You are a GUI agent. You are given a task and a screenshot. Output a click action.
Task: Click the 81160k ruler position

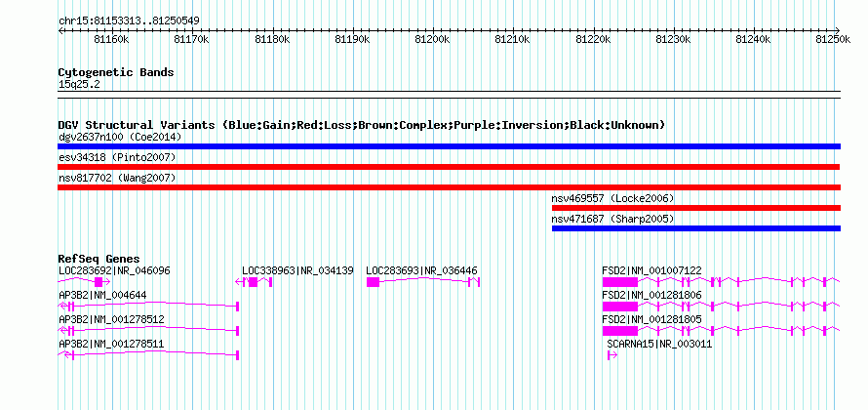(112, 39)
